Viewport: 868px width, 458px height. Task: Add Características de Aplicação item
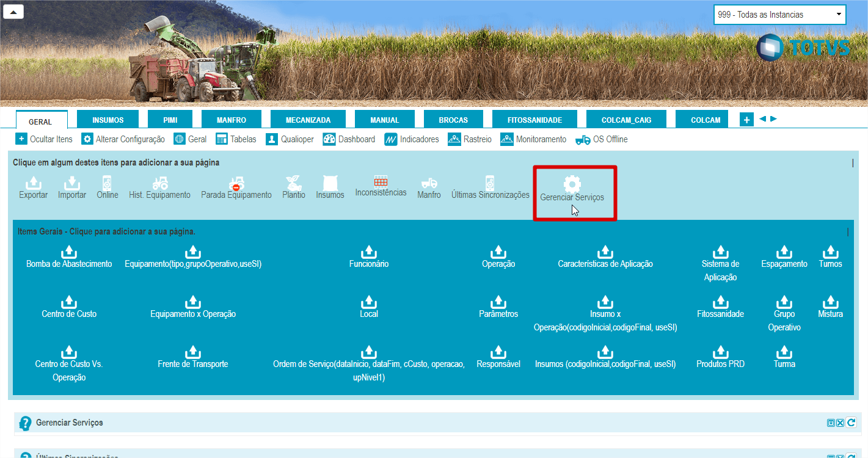[605, 256]
